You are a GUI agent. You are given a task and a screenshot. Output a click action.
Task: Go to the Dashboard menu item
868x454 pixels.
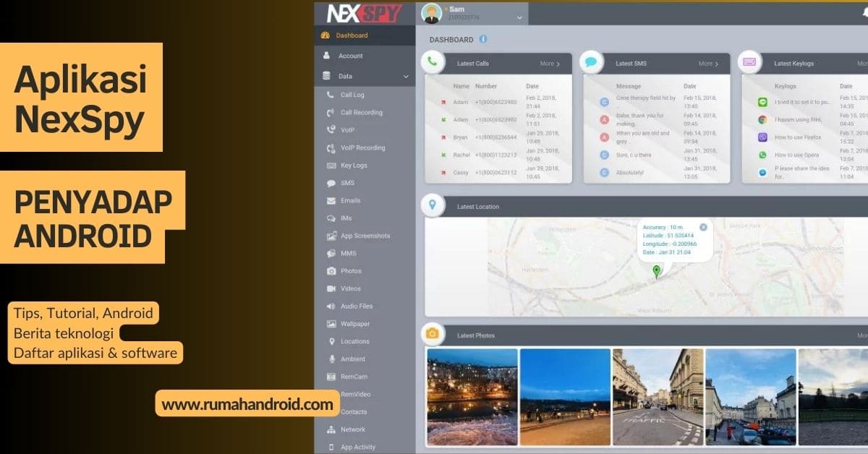pos(365,35)
